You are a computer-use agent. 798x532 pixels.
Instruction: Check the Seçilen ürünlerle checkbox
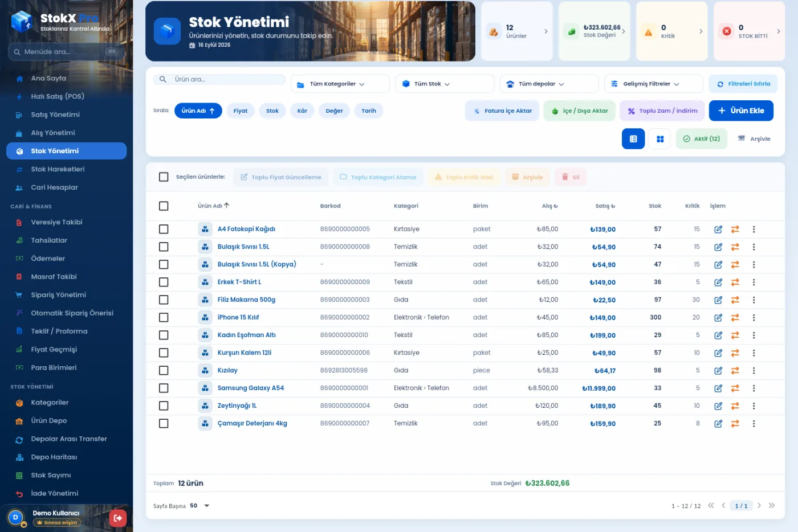point(164,177)
